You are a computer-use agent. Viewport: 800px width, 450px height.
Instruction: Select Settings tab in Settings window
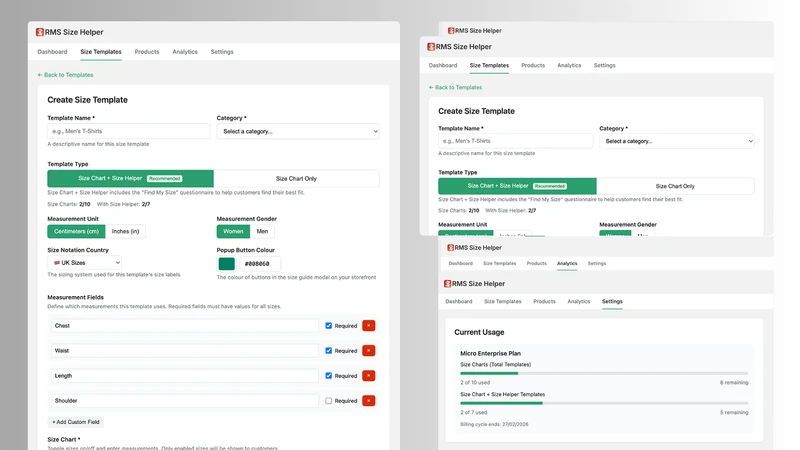click(x=612, y=302)
